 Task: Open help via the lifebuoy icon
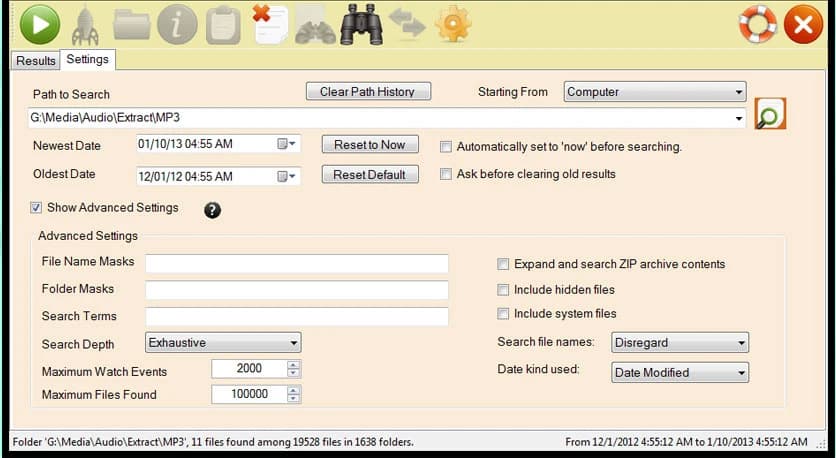[758, 25]
